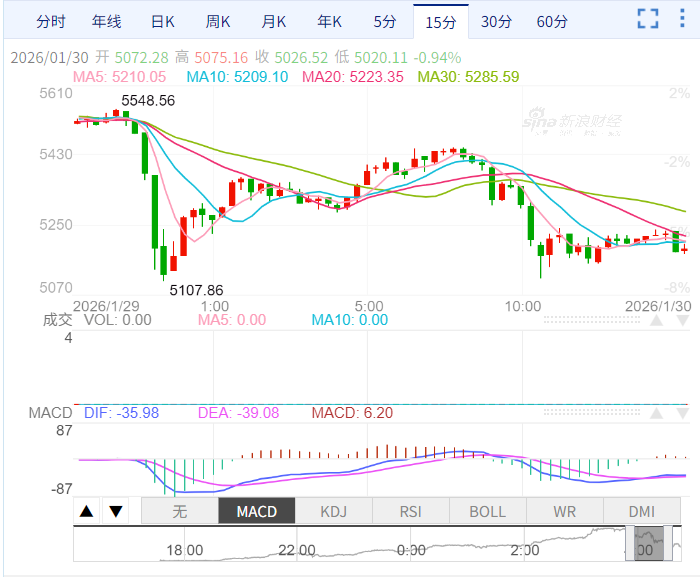Click the right handle of range slider

tap(668, 543)
